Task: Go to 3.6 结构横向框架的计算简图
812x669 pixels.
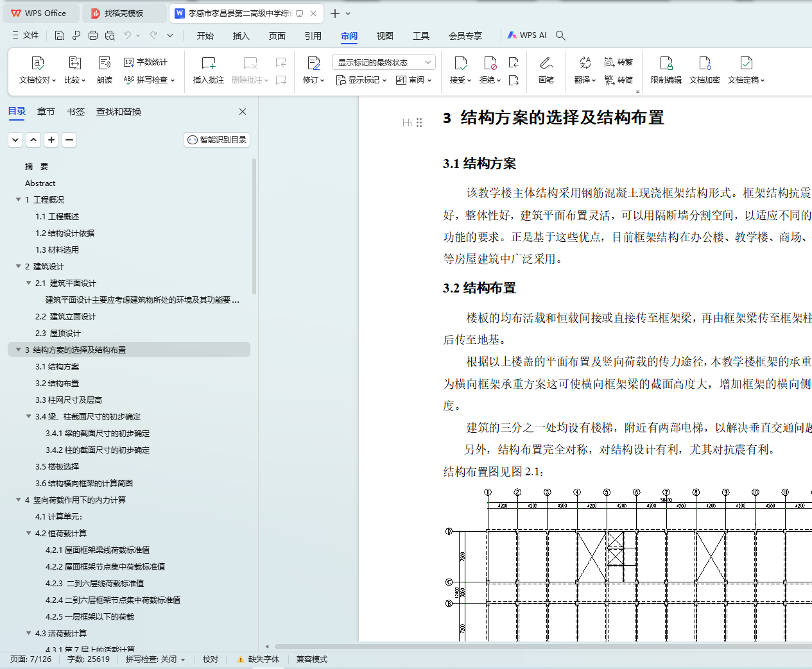Action: point(84,483)
